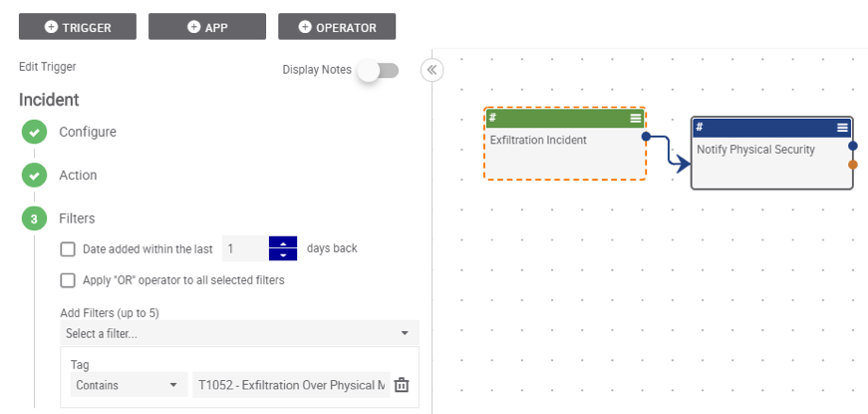Click the Operator button
The image size is (868, 414).
point(337,27)
